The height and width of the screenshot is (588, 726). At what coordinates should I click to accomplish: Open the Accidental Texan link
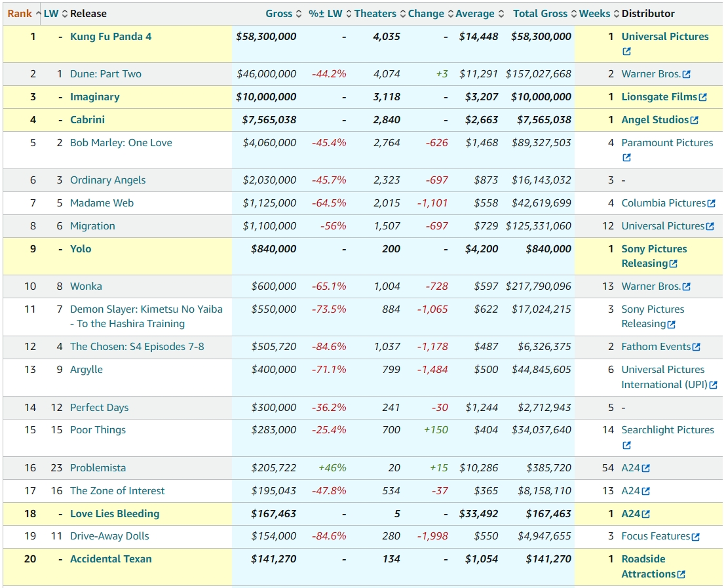pyautogui.click(x=111, y=559)
